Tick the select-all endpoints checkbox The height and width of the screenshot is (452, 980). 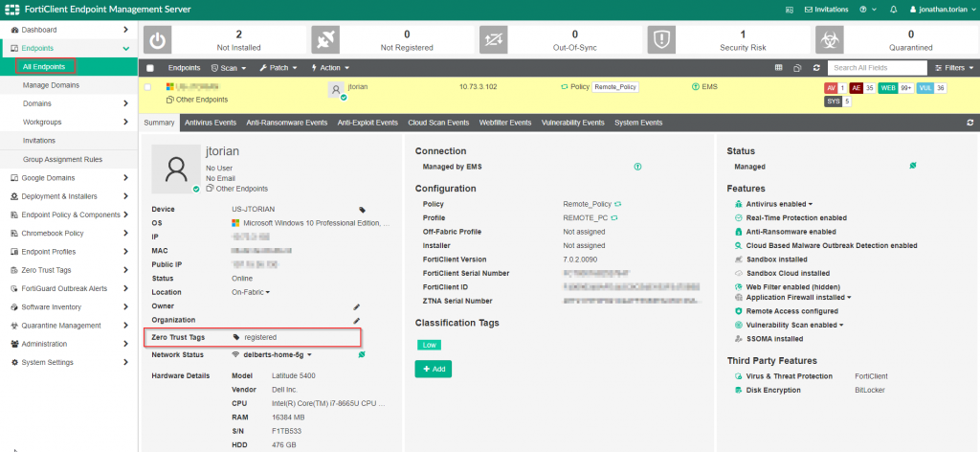coord(150,68)
